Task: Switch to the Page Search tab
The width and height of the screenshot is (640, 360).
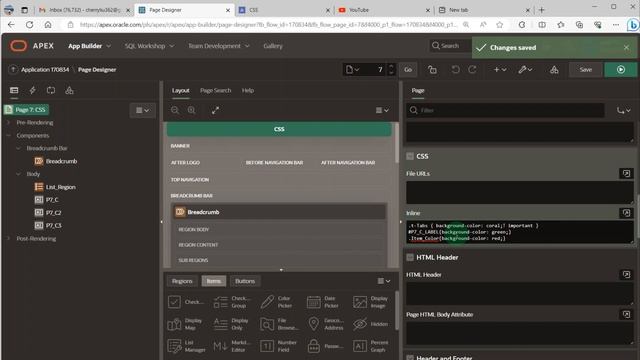Action: (216, 91)
